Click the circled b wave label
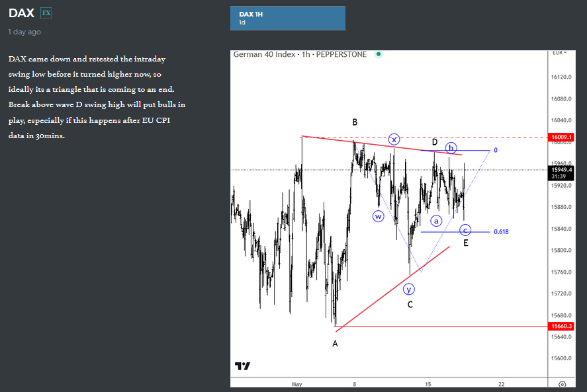This screenshot has width=587, height=392. pos(451,148)
